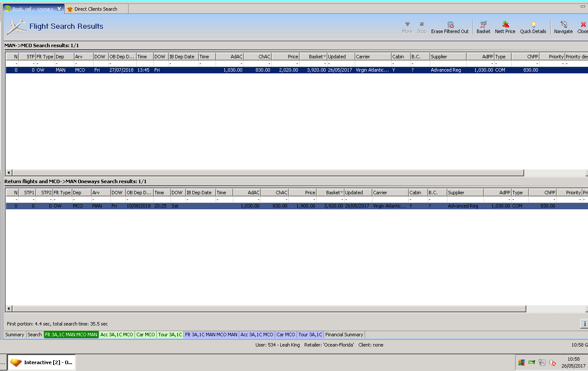
Task: Click the blue info icon at bottom right
Action: click(x=584, y=324)
